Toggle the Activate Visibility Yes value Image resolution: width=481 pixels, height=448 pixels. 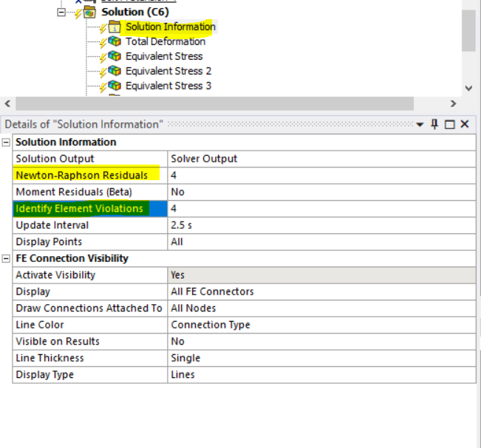pyautogui.click(x=321, y=275)
